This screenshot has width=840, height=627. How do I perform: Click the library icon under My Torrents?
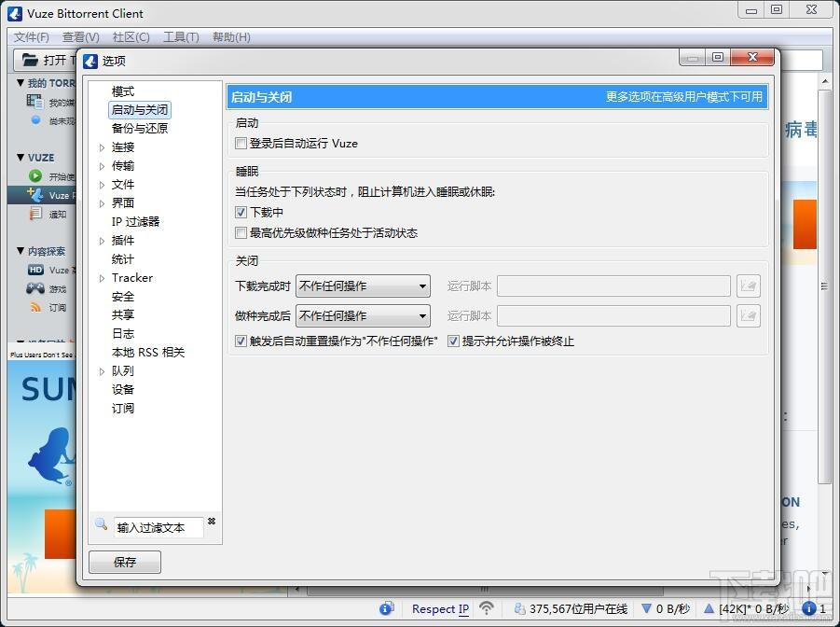pyautogui.click(x=34, y=102)
